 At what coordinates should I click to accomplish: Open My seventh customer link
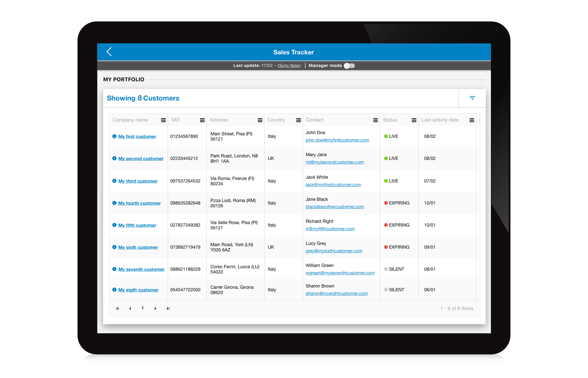[141, 269]
